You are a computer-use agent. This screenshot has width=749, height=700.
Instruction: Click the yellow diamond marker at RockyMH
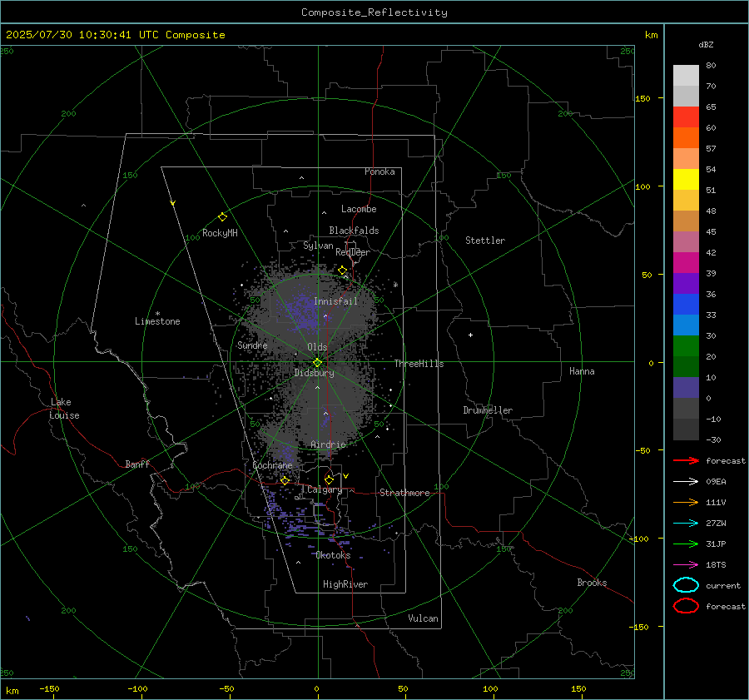[x=222, y=217]
